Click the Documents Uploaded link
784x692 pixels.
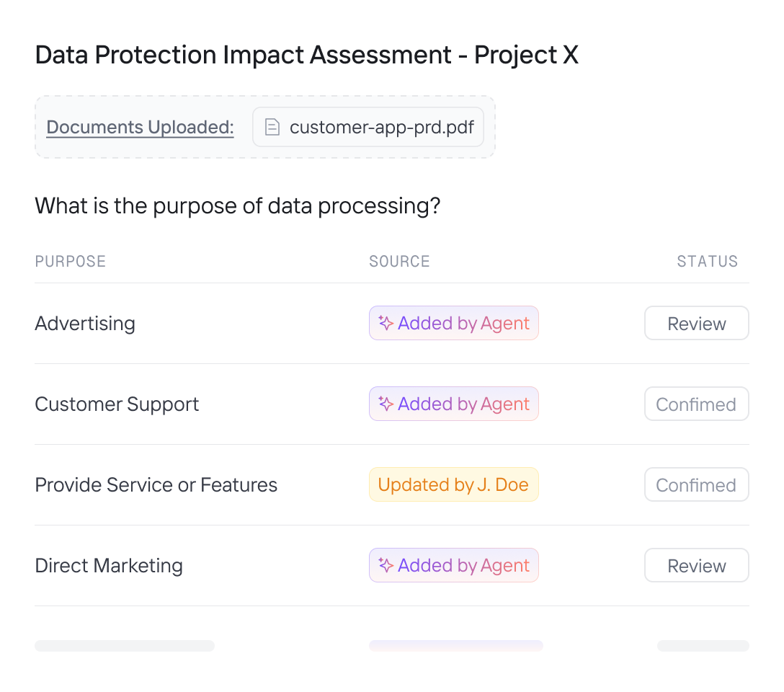(x=140, y=128)
